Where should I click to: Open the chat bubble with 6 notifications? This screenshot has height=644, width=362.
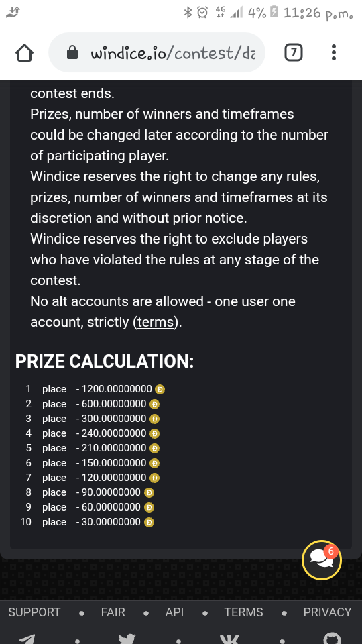pos(321,559)
